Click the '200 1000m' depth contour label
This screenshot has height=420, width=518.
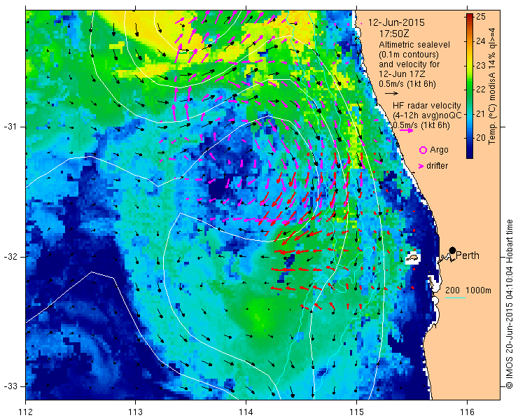pos(468,290)
